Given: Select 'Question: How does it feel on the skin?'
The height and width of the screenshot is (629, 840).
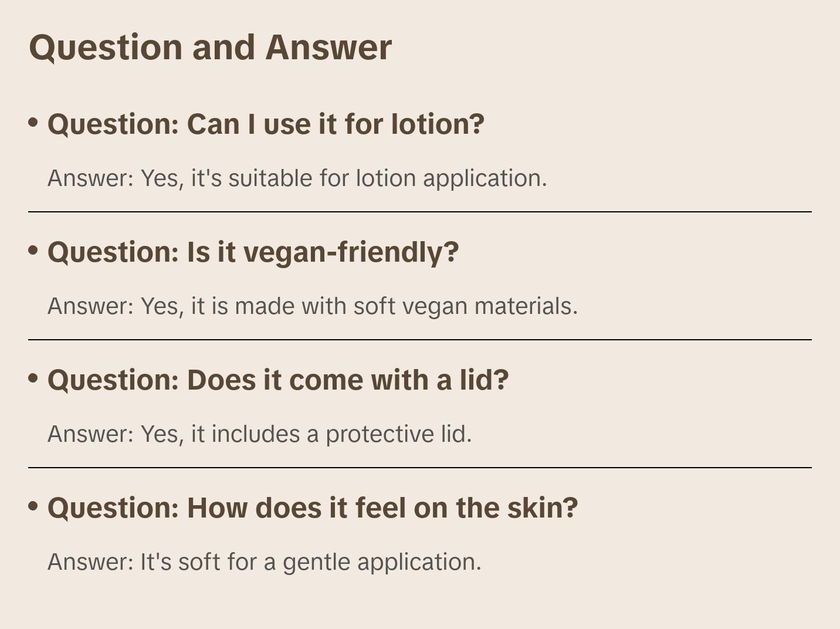Looking at the screenshot, I should coord(313,508).
